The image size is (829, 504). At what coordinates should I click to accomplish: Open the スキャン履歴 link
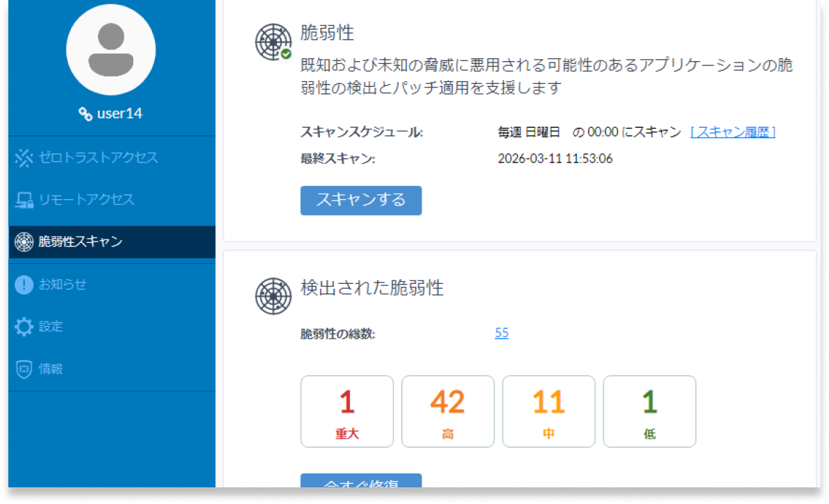tap(733, 132)
